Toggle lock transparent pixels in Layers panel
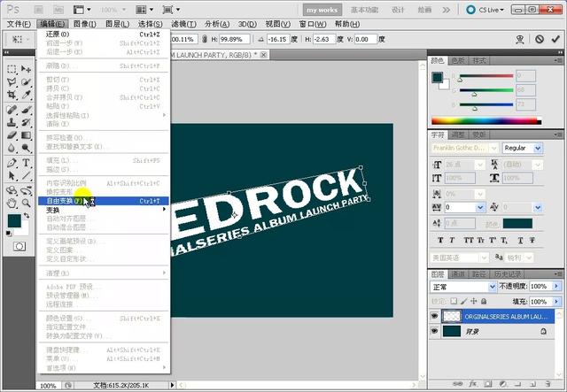The image size is (567, 392). tap(454, 301)
